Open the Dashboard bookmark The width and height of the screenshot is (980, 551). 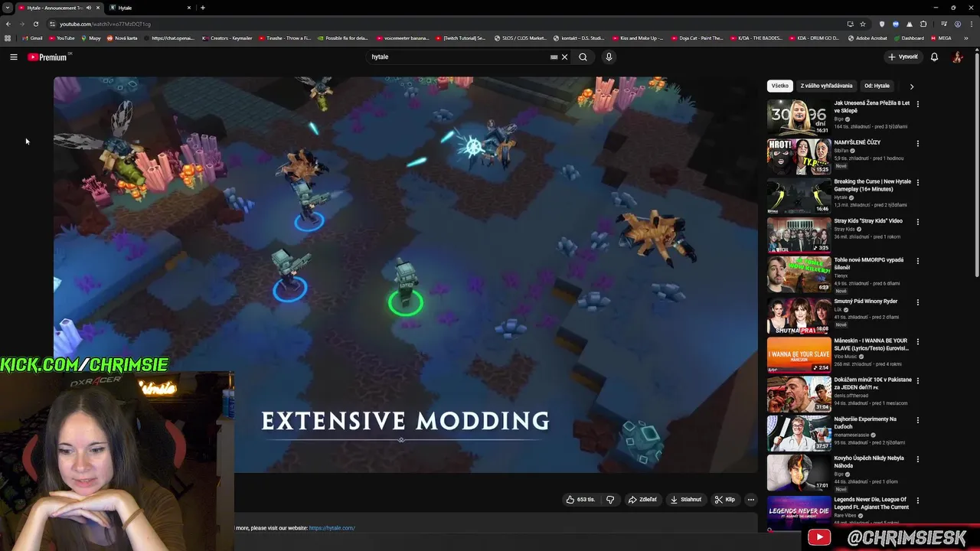[x=908, y=38]
